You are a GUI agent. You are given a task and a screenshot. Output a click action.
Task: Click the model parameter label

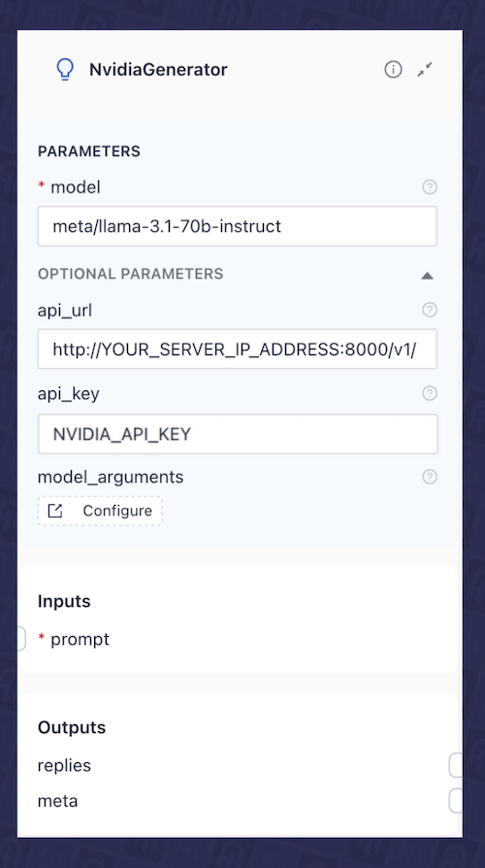point(76,187)
